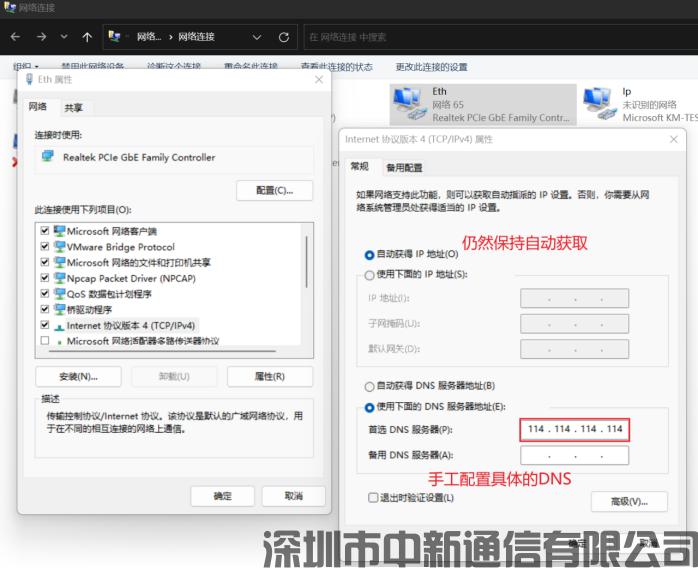Image resolution: width=698 pixels, height=568 pixels.
Task: Click the 备用 DNS 服务器 input field
Action: click(575, 455)
